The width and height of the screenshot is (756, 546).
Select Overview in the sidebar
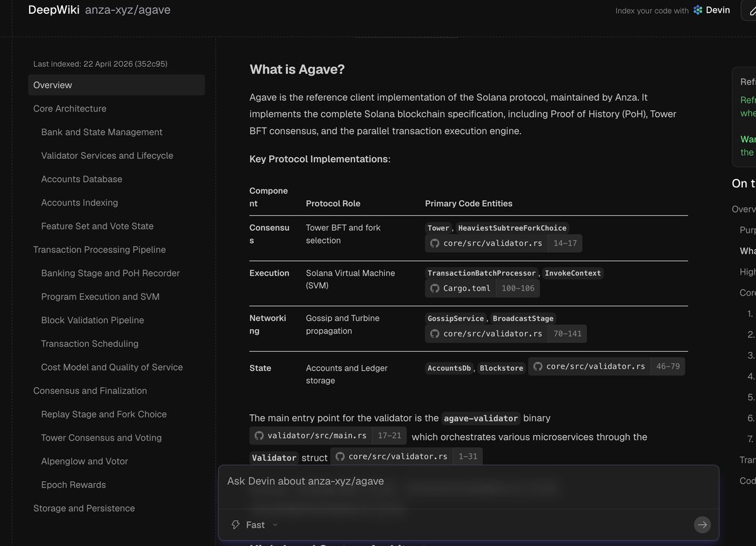point(117,85)
